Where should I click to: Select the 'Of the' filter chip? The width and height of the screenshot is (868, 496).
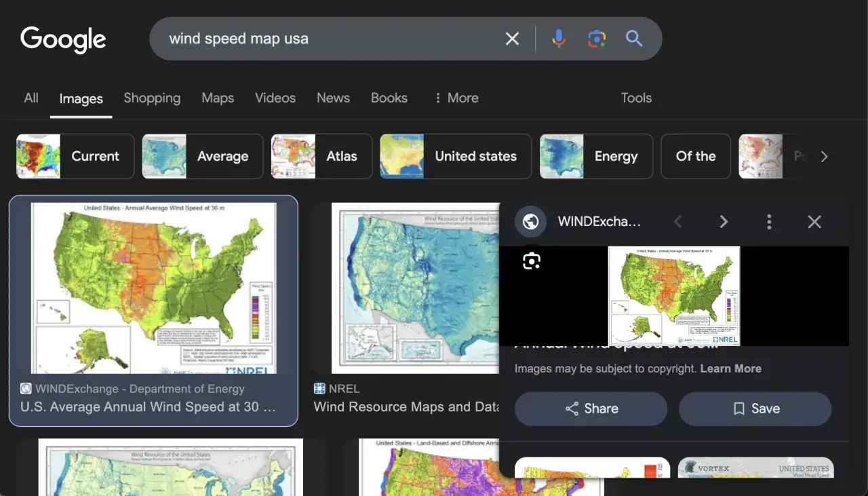(696, 156)
